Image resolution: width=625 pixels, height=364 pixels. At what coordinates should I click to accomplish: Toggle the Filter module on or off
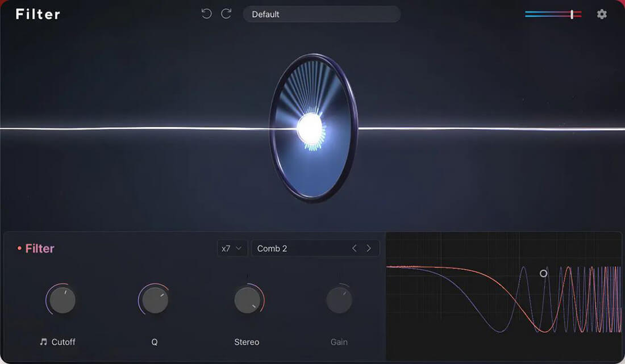[x=19, y=248]
